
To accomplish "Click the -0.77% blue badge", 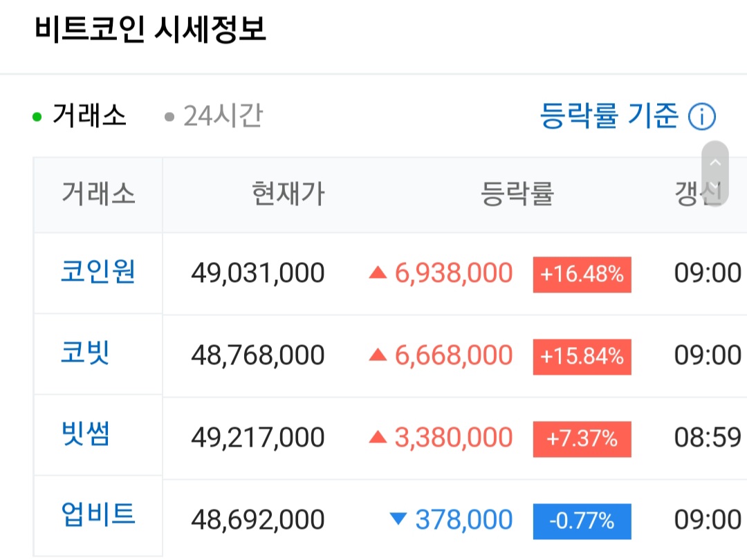I will pos(582,521).
